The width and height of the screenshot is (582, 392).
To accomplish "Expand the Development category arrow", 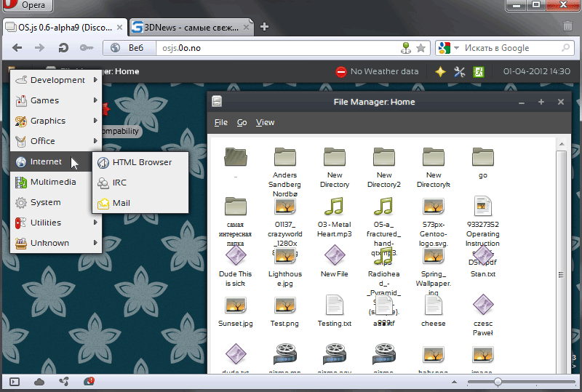I will (95, 80).
